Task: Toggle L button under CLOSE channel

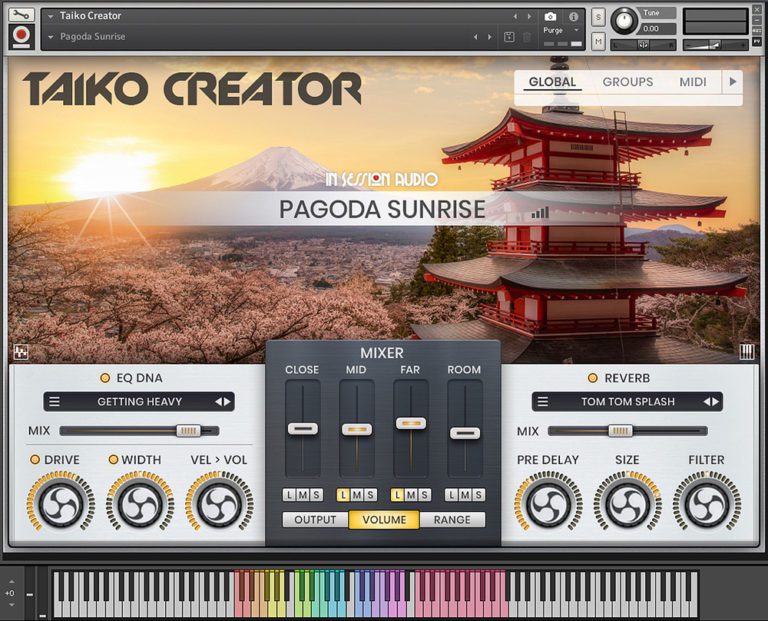Action: (x=289, y=495)
